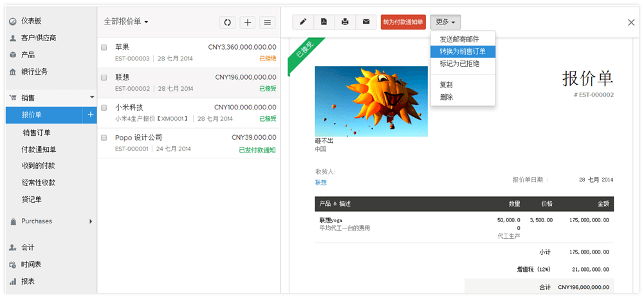This screenshot has height=298, width=644.
Task: Select the Popo 设计公司 checkbox
Action: [x=104, y=138]
